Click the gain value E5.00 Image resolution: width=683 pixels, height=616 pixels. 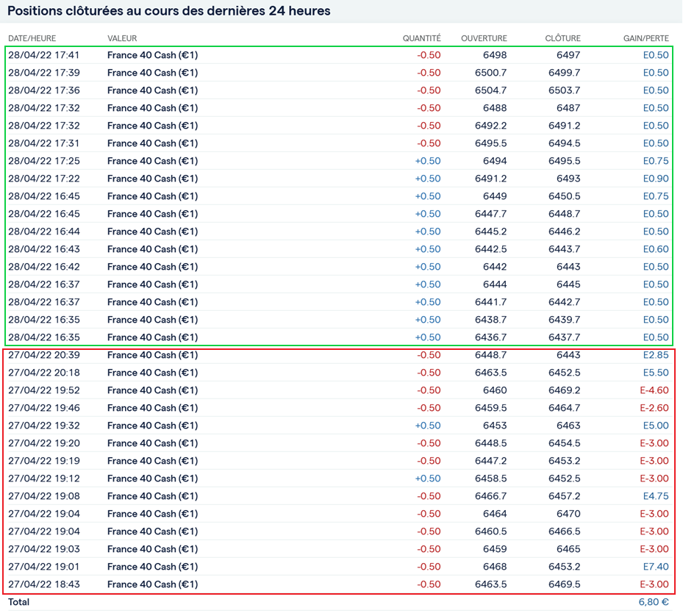pyautogui.click(x=656, y=426)
